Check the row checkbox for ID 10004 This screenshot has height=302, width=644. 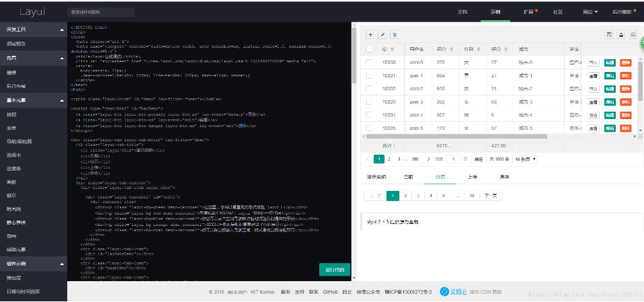coord(369,115)
